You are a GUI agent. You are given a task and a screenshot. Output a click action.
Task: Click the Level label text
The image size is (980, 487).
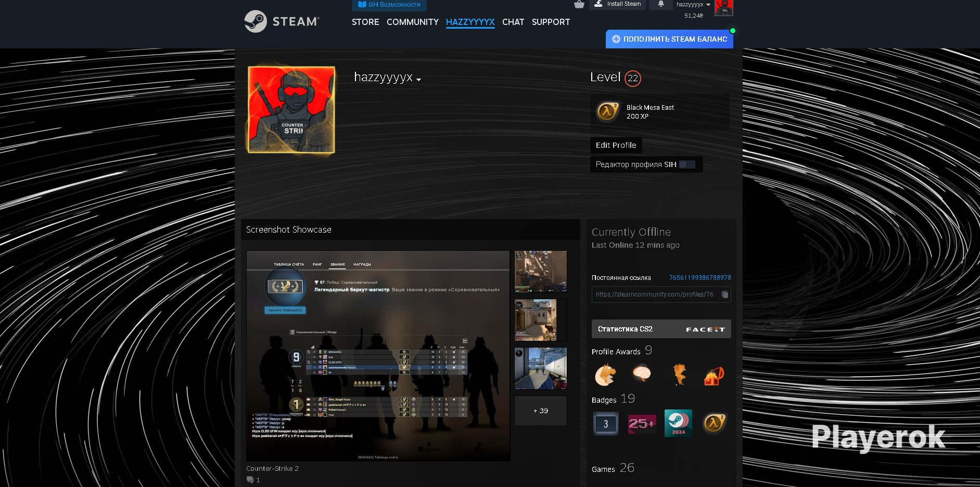pos(605,77)
